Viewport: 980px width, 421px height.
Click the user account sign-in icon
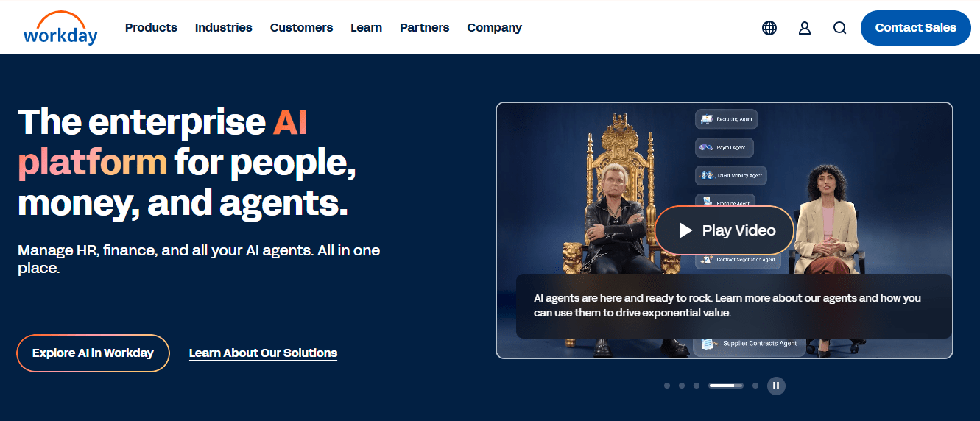[805, 28]
